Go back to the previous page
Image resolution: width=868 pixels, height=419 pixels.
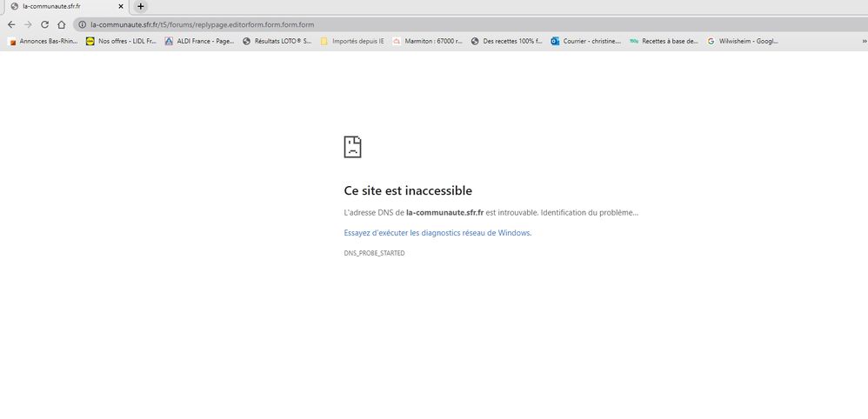coord(11,24)
